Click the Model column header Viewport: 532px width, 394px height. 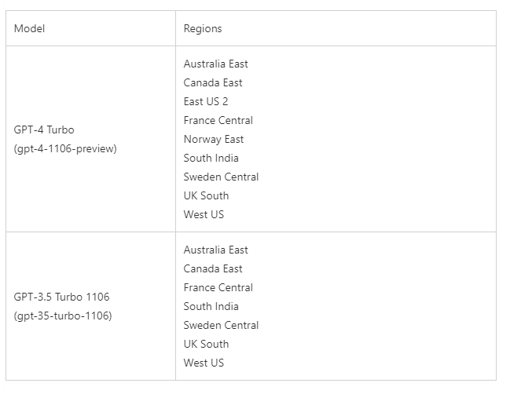pos(29,28)
